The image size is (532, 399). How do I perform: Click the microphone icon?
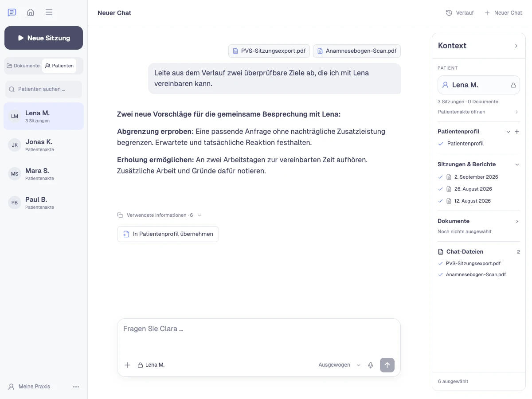(371, 365)
